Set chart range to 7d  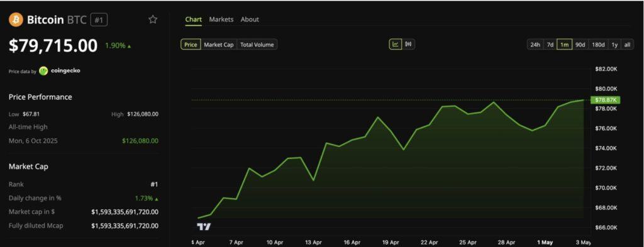click(x=550, y=45)
